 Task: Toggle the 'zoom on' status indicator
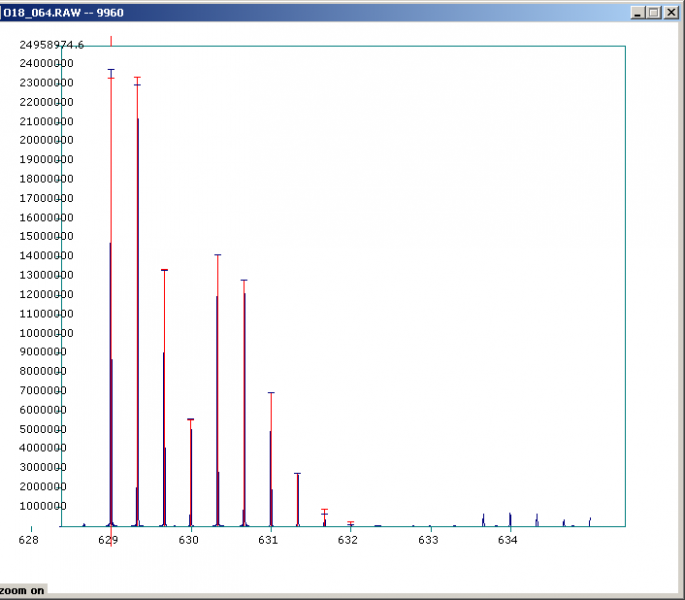click(x=23, y=591)
